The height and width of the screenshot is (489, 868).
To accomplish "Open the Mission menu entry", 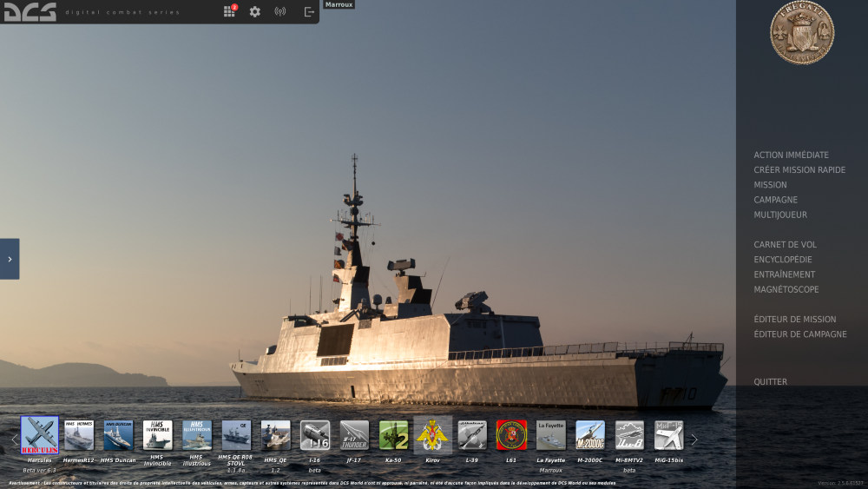I will point(770,185).
